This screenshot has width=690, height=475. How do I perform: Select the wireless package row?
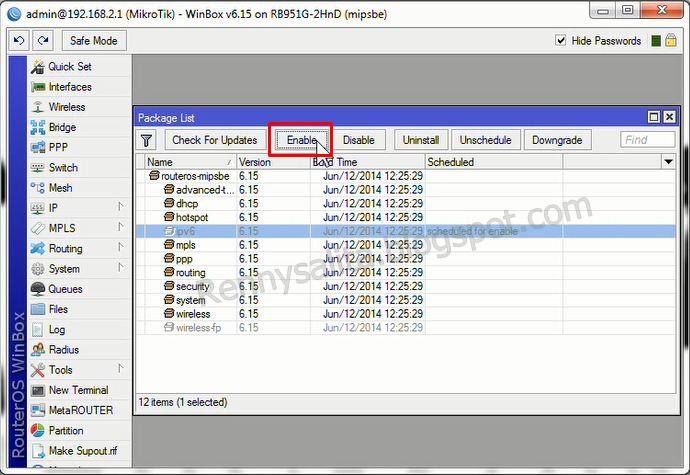pyautogui.click(x=405, y=314)
